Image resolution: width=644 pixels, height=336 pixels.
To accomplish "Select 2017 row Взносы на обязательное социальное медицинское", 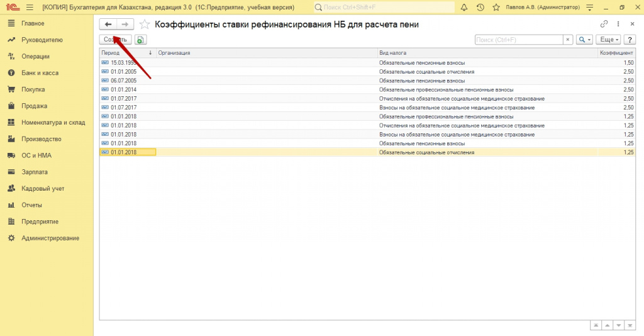I will coord(367,108).
